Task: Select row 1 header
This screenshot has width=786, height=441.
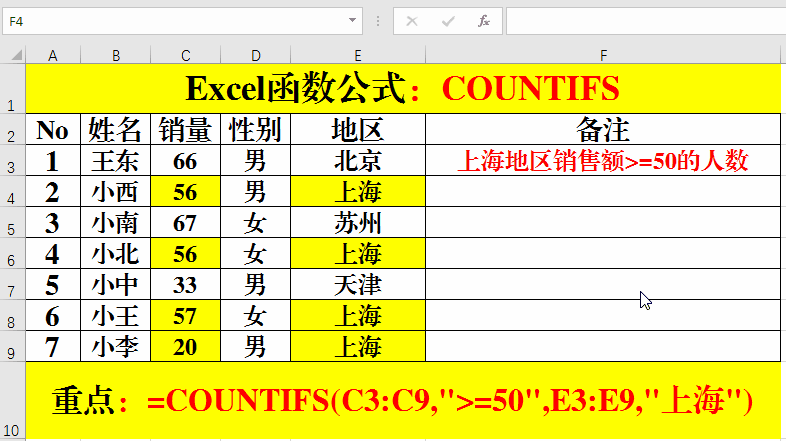Action: (x=13, y=89)
